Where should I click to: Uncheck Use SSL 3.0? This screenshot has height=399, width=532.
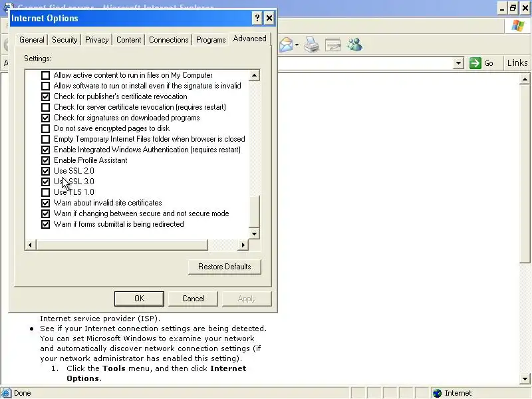tap(45, 182)
